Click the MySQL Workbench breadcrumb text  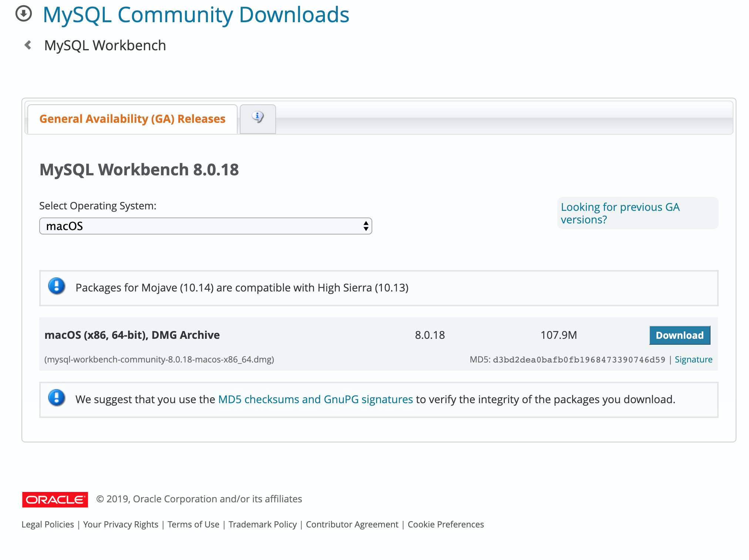105,45
